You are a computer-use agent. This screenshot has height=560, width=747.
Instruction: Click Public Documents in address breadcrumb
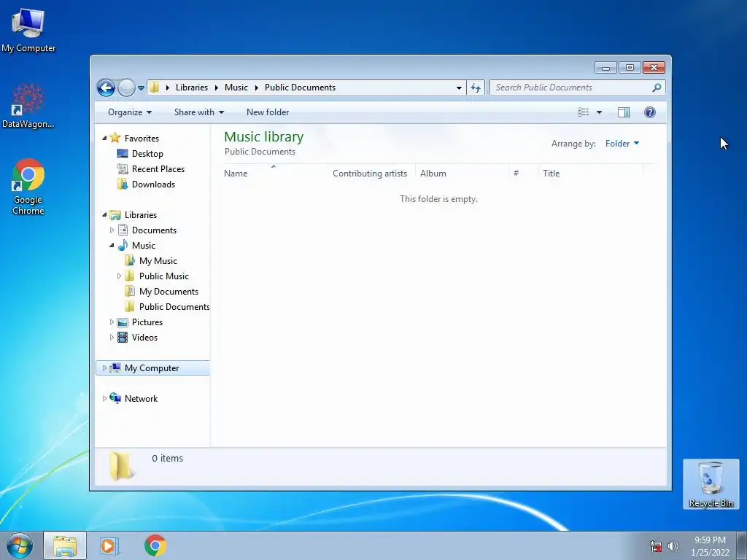tap(300, 87)
